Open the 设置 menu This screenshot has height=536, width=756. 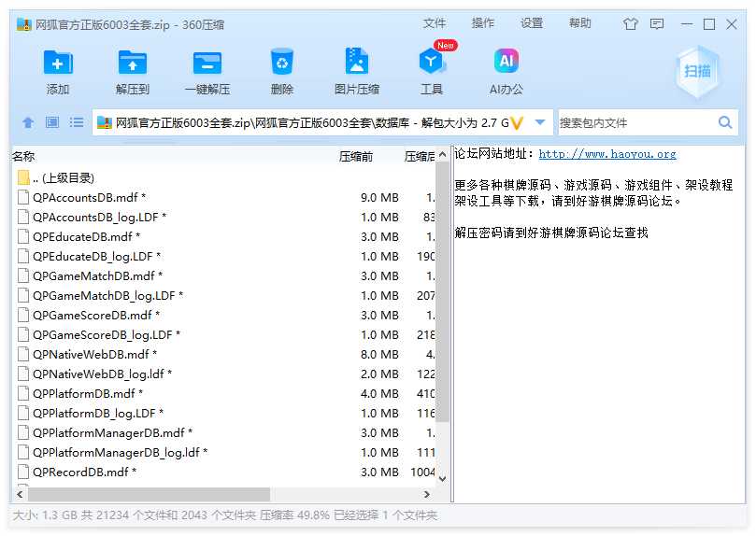[532, 23]
